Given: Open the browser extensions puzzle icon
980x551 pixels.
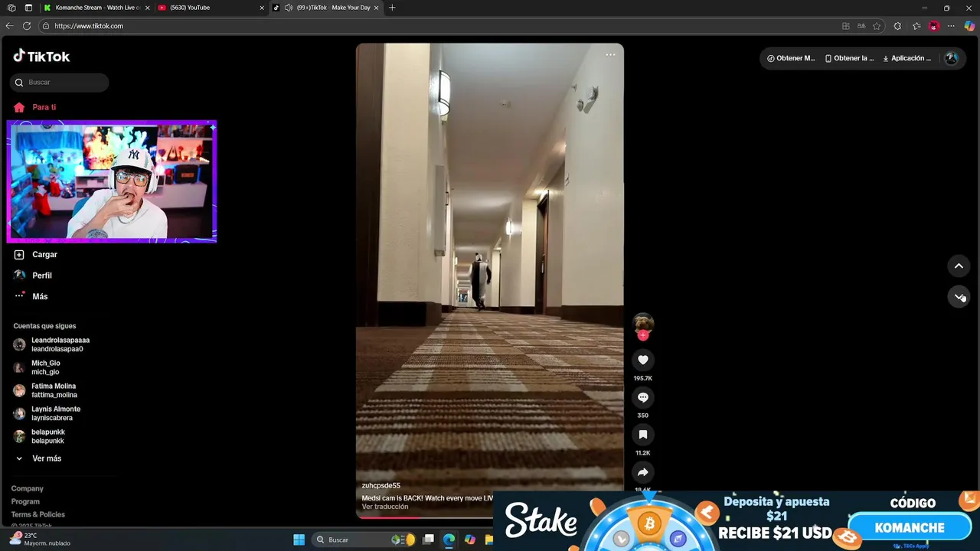Looking at the screenshot, I should point(897,26).
